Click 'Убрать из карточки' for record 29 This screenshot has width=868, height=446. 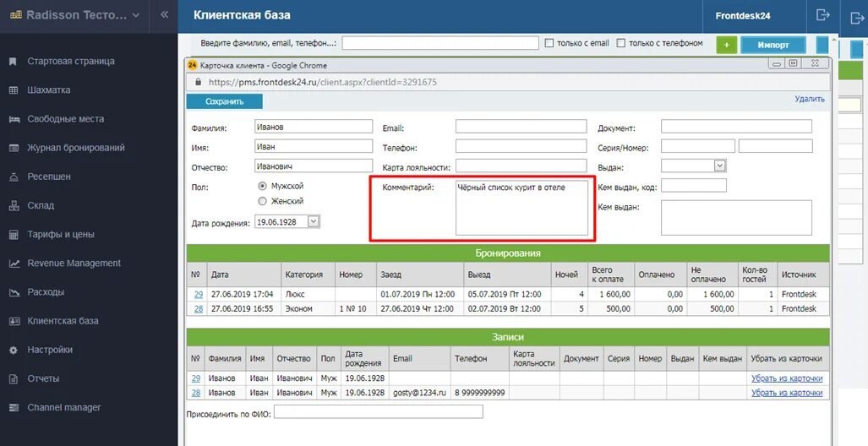[787, 378]
